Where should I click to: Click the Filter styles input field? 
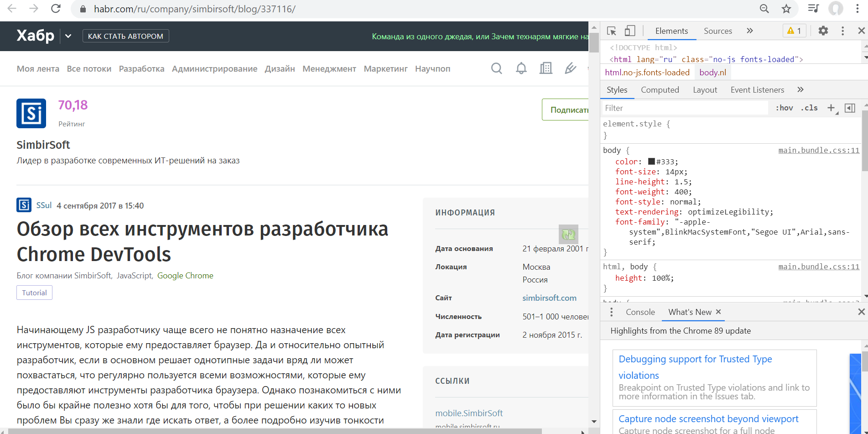pyautogui.click(x=686, y=108)
